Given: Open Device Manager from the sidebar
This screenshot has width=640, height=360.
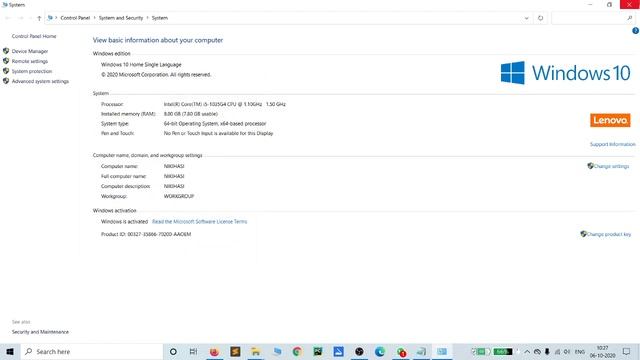Looking at the screenshot, I should pyautogui.click(x=30, y=51).
